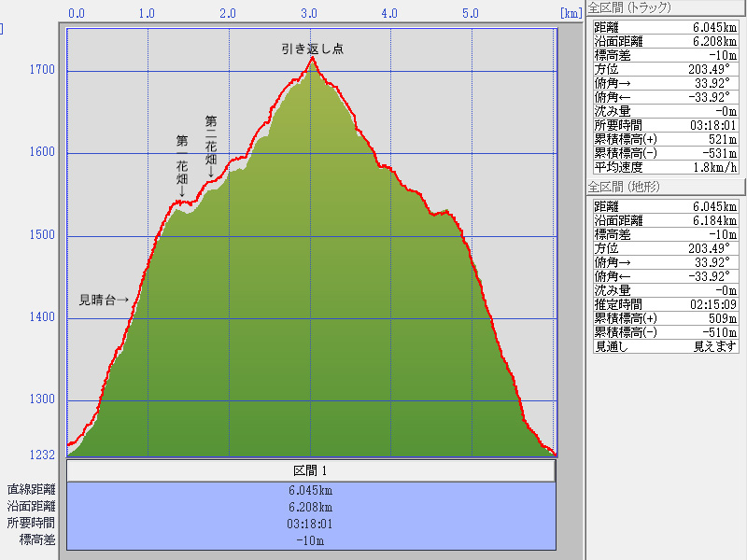The width and height of the screenshot is (747, 560).
Task: Click the 直線距離 label below the graph
Action: (31, 490)
